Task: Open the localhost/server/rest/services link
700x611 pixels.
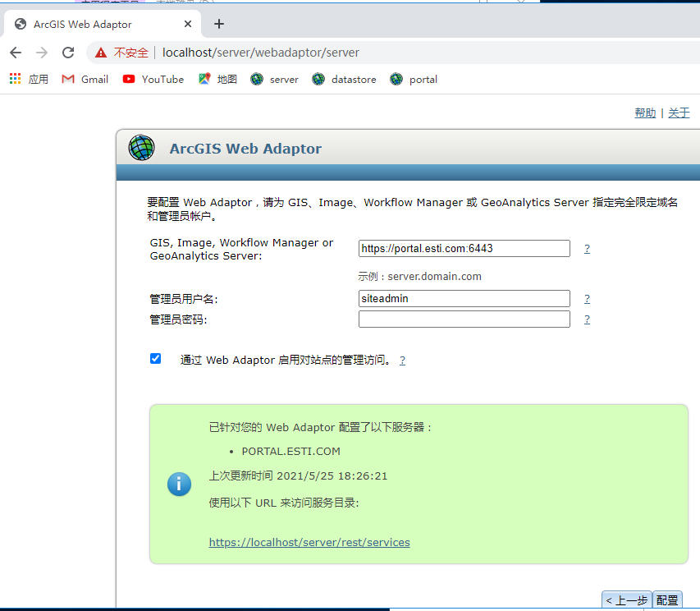Action: click(309, 542)
